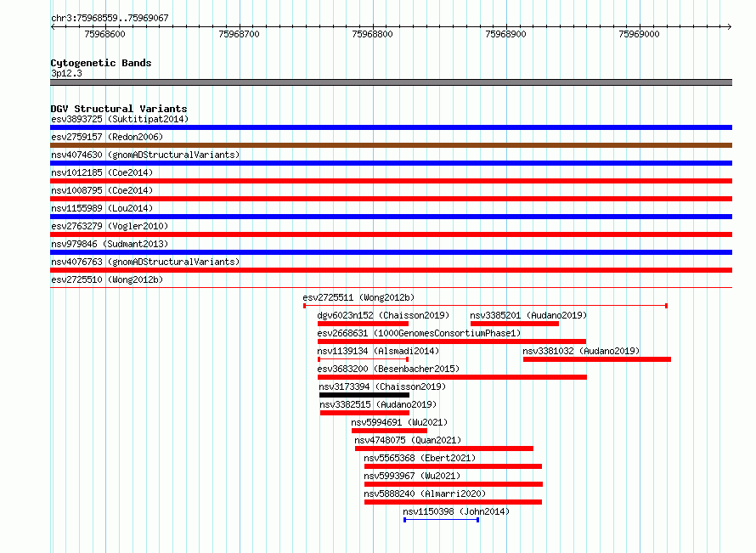Open variant esv3893725 (Suktitipat2014) label
The image size is (756, 553).
coord(120,119)
